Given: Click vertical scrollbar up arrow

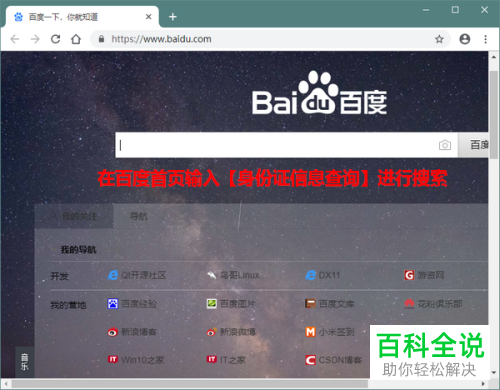Looking at the screenshot, I should pyautogui.click(x=494, y=57).
